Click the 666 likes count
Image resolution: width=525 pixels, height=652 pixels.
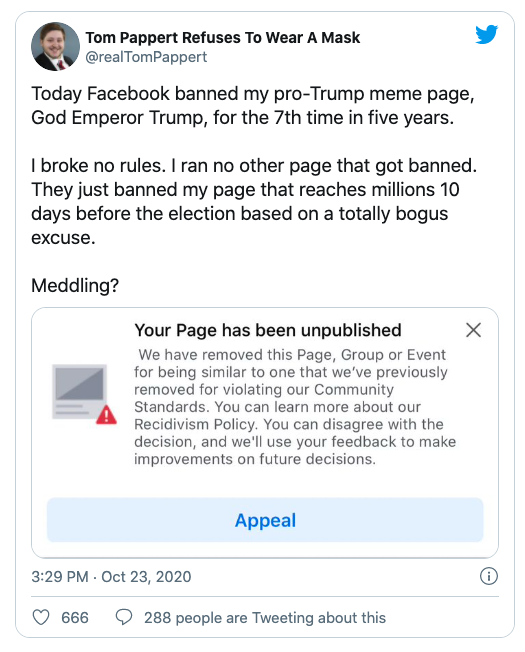click(x=75, y=617)
